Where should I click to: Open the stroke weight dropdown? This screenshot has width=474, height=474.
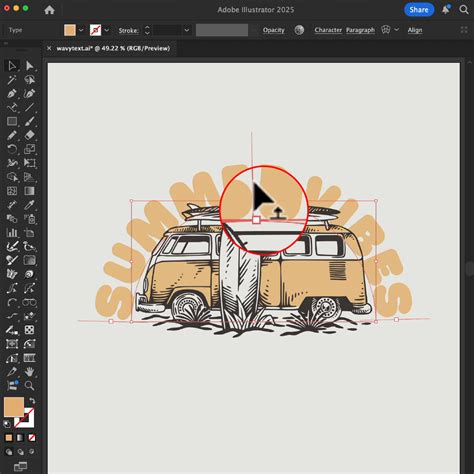pyautogui.click(x=187, y=30)
